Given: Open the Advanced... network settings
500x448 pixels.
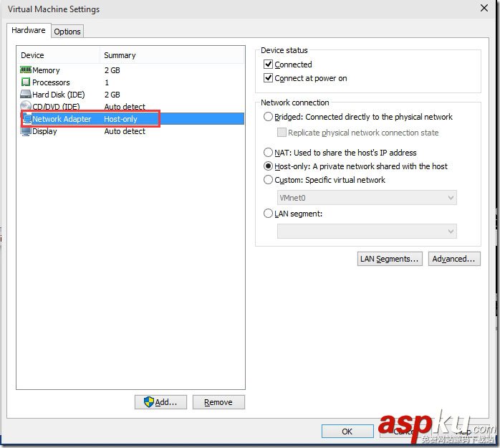Looking at the screenshot, I should pyautogui.click(x=454, y=259).
